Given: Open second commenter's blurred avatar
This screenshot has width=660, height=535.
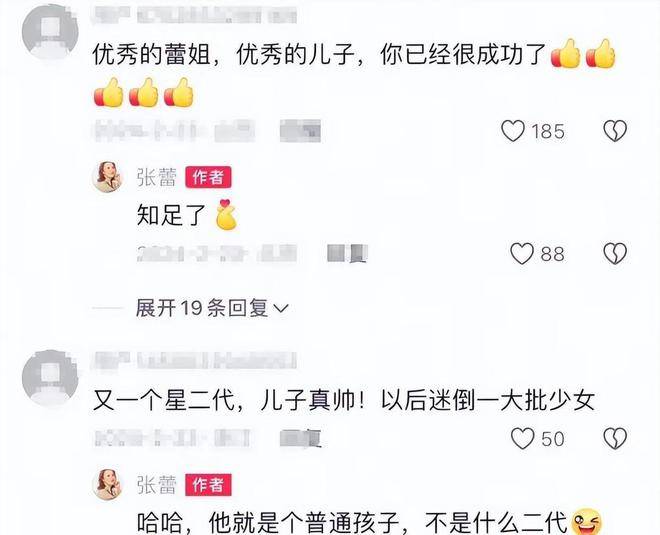Looking at the screenshot, I should (x=50, y=378).
